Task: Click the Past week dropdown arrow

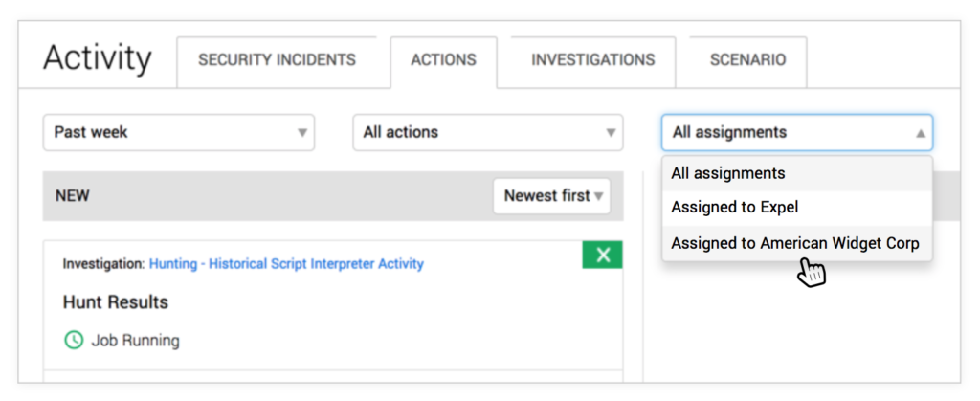Action: coord(302,132)
